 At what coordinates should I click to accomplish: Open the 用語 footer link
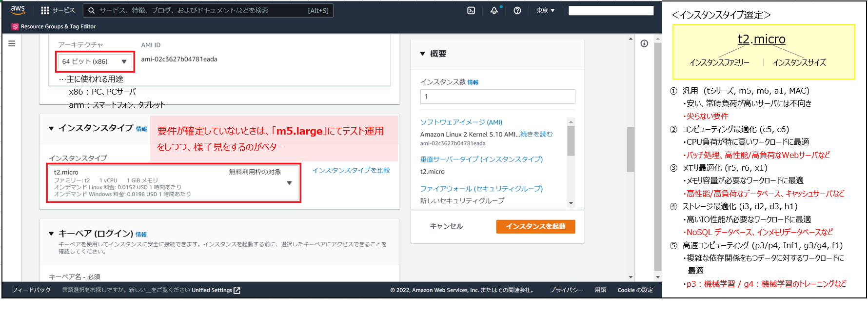(600, 290)
